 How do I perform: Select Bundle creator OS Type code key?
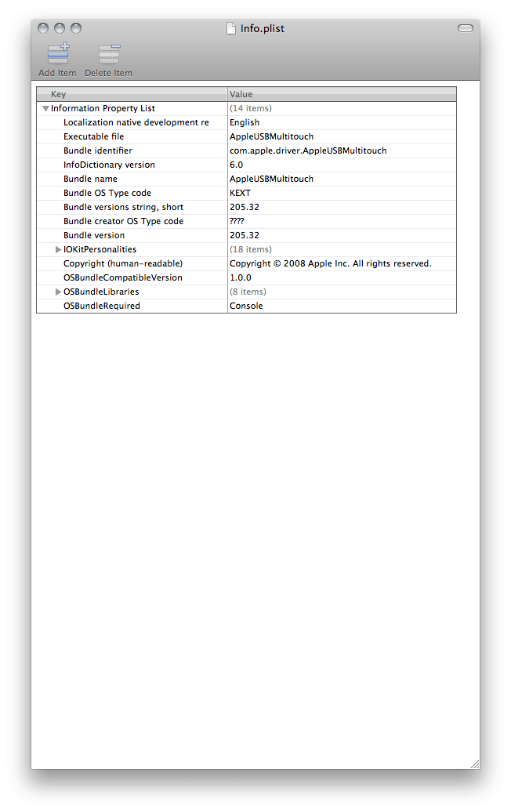[123, 221]
